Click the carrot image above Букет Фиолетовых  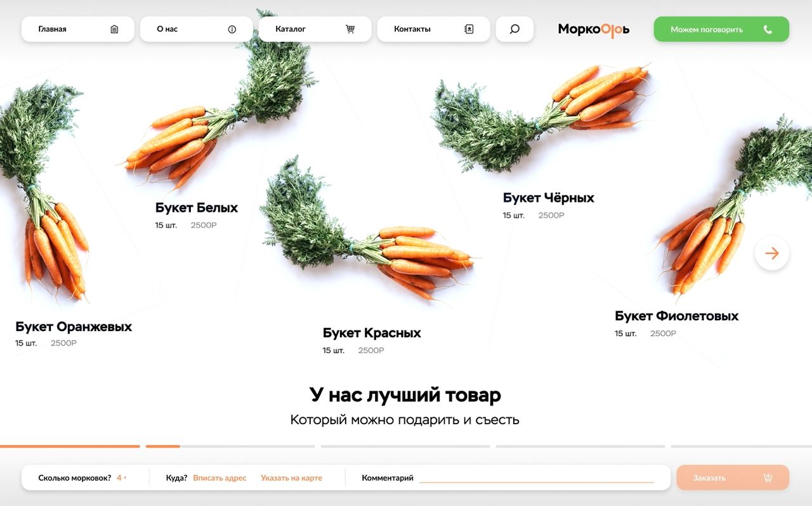coord(733,206)
